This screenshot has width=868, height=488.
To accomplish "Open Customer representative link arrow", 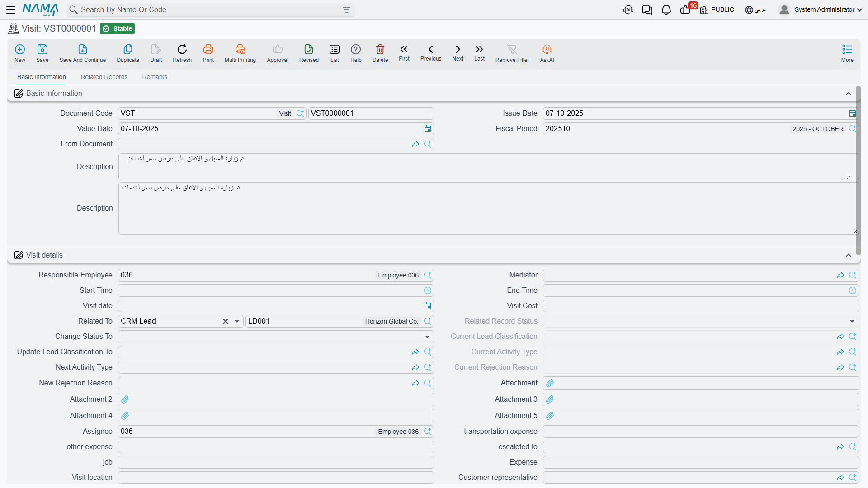I will pos(840,478).
